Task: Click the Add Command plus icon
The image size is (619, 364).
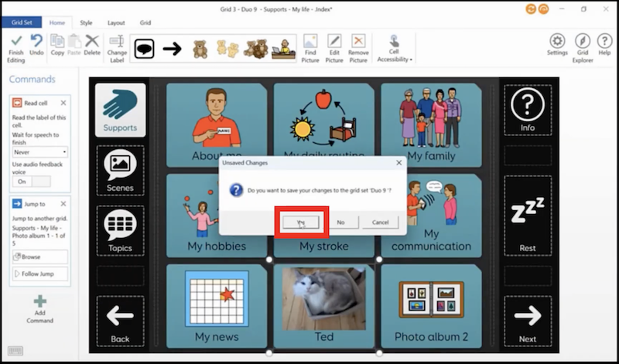Action: (40, 301)
